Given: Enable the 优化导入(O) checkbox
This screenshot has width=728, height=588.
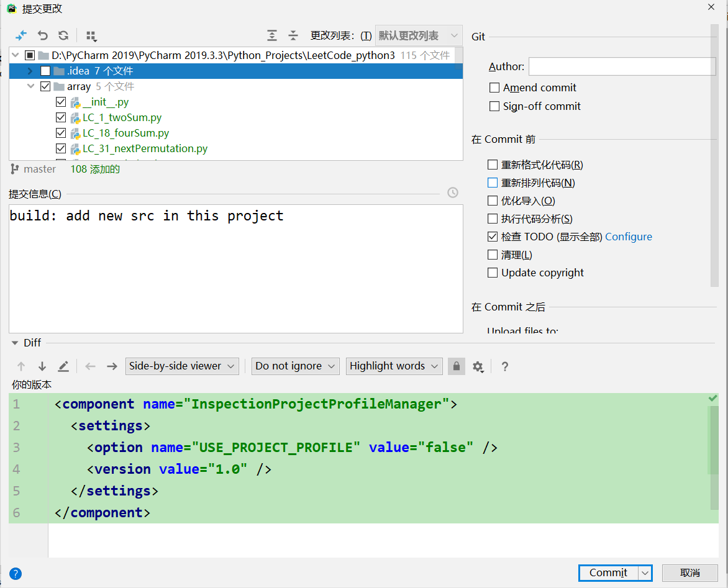Looking at the screenshot, I should 493,201.
